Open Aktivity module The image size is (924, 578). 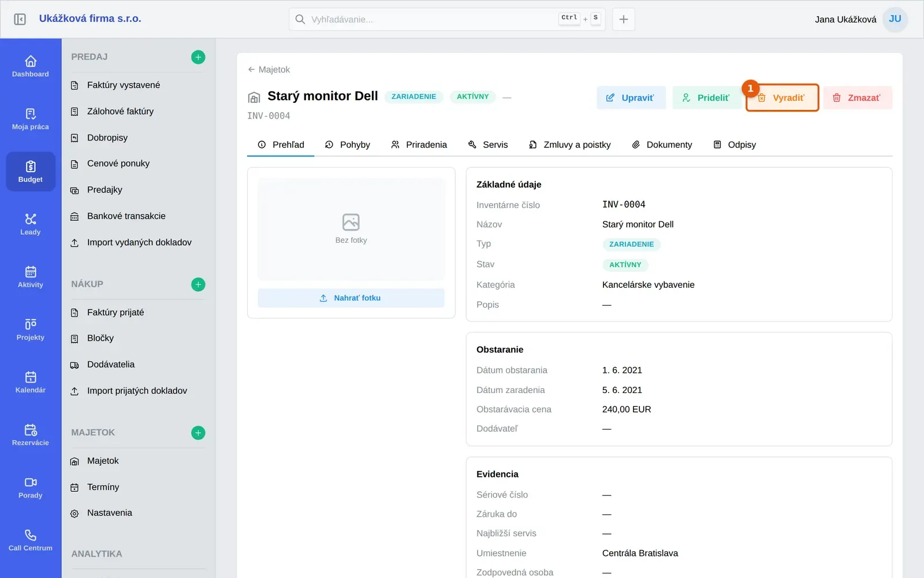pos(31,277)
